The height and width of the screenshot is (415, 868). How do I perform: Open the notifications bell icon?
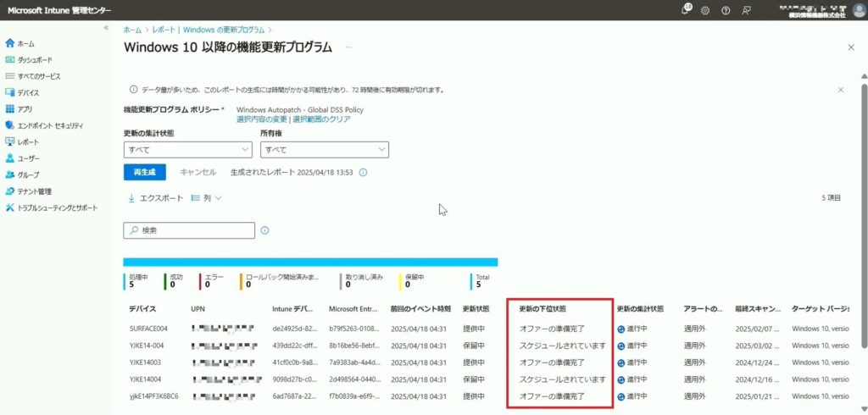click(686, 10)
